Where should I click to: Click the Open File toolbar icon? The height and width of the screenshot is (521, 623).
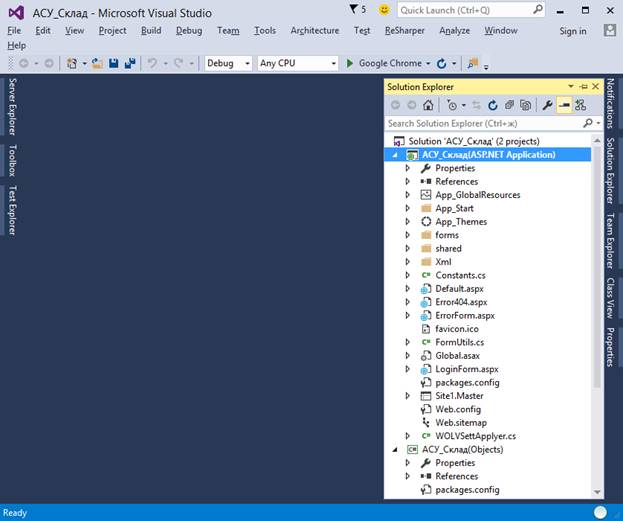point(97,63)
